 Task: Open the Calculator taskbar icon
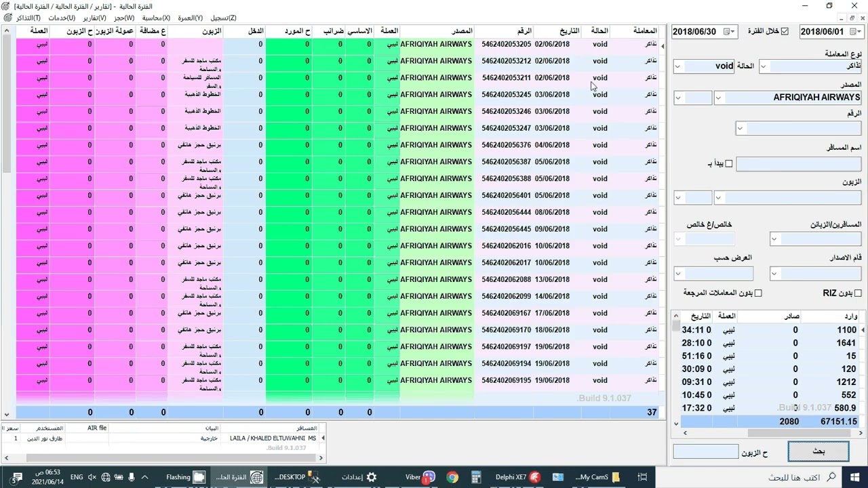tap(476, 477)
